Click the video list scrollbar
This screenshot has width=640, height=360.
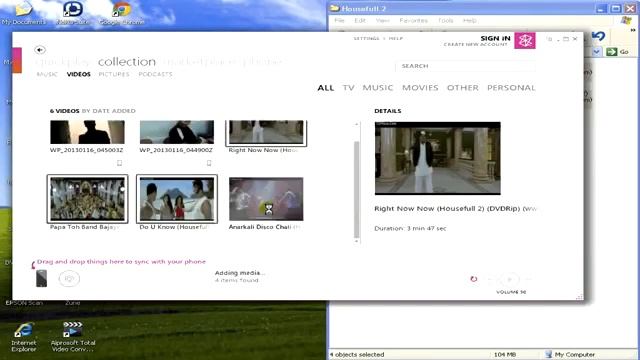pyautogui.click(x=357, y=189)
